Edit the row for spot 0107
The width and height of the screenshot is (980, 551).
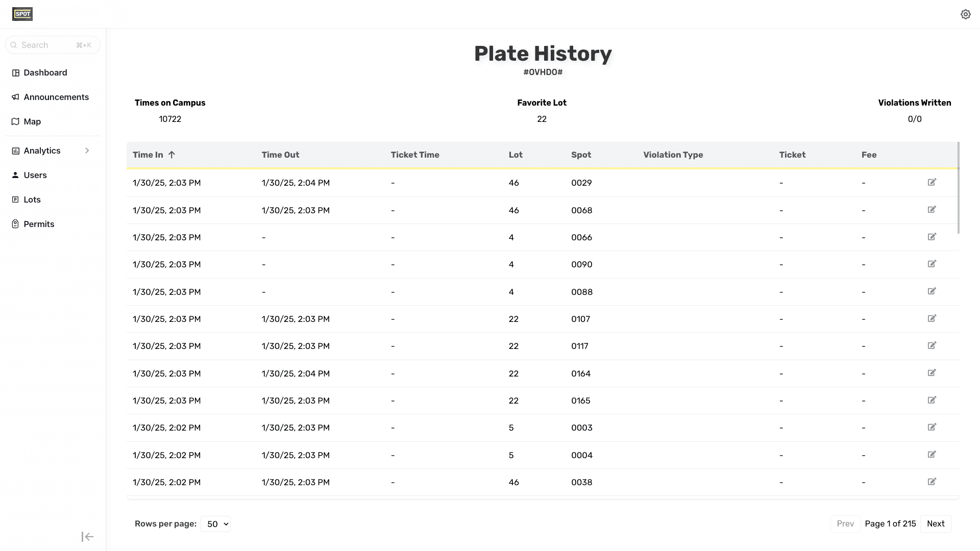(932, 318)
